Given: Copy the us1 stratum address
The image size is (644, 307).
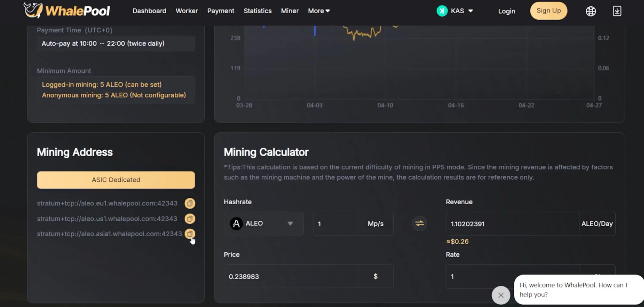Looking at the screenshot, I should click(x=190, y=219).
